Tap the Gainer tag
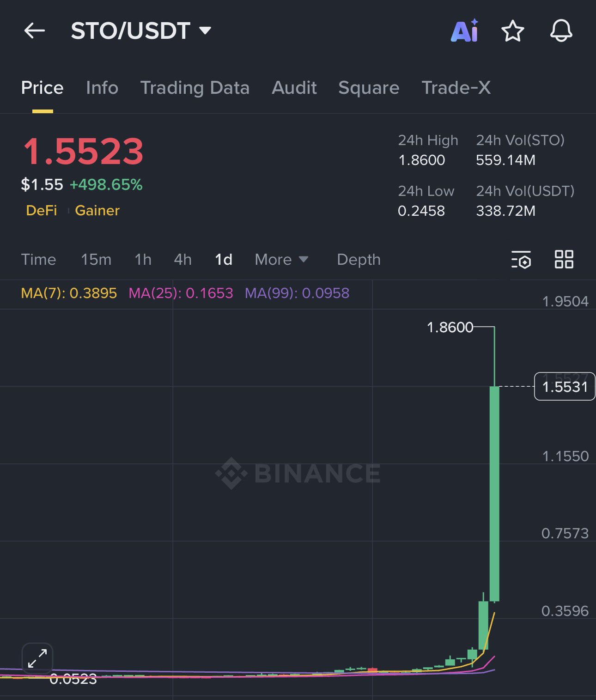 coord(97,211)
